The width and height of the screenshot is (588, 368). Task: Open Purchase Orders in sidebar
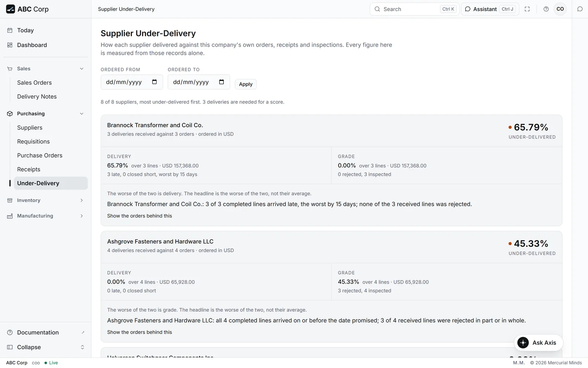[x=40, y=156]
